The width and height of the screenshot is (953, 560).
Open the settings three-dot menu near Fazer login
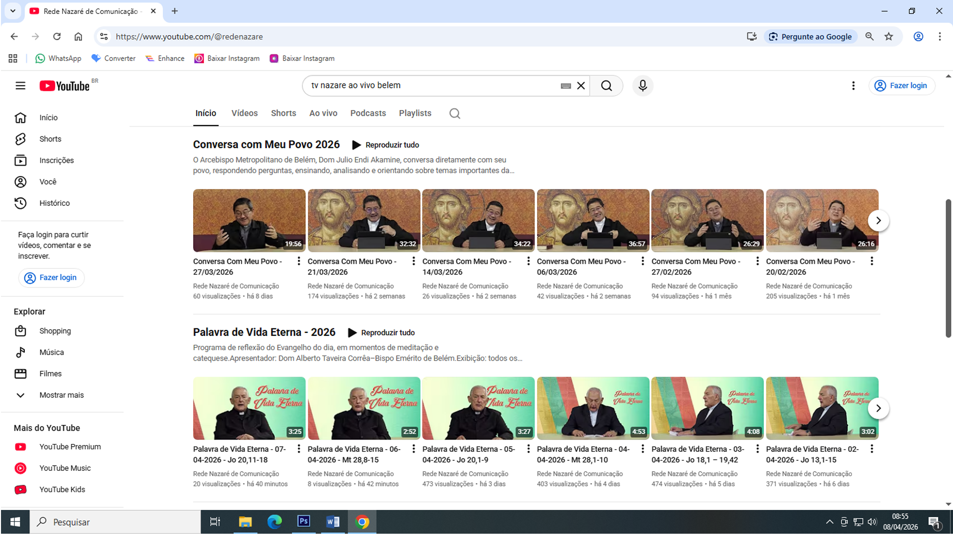point(853,86)
